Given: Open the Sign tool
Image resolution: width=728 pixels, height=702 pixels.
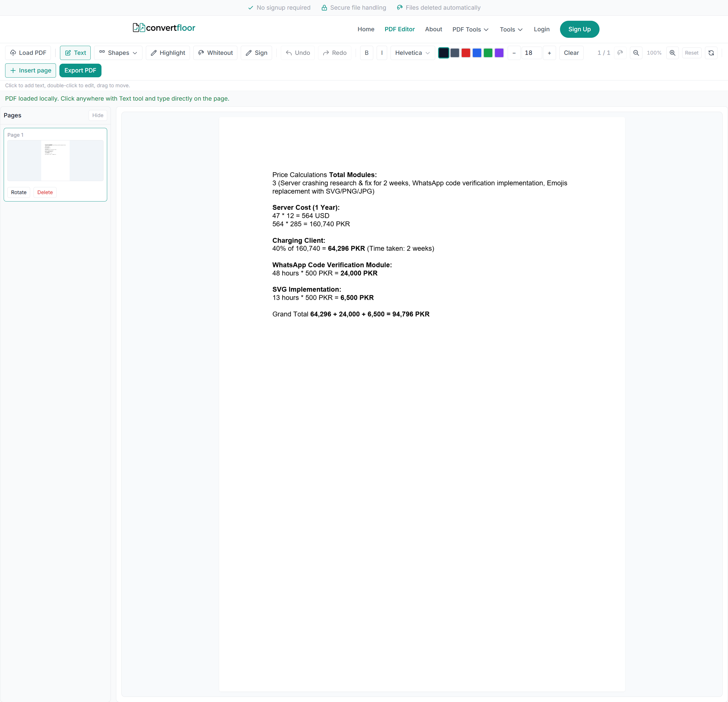Looking at the screenshot, I should [x=256, y=53].
